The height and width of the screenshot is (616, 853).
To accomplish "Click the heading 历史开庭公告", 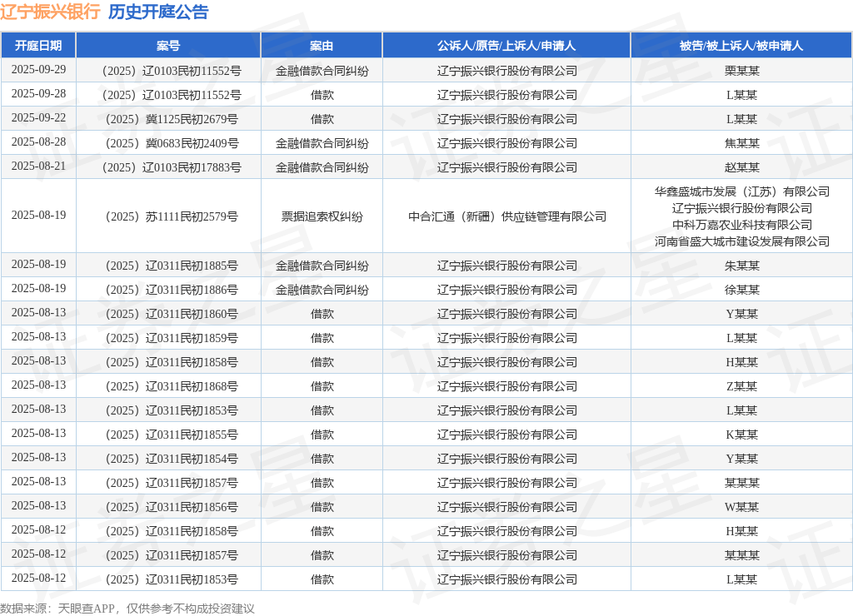I will tap(158, 12).
